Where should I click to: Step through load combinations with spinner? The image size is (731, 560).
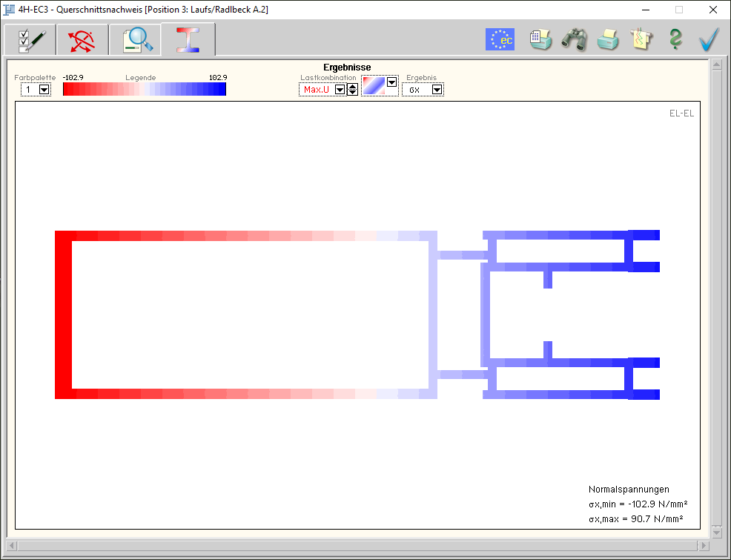click(352, 90)
